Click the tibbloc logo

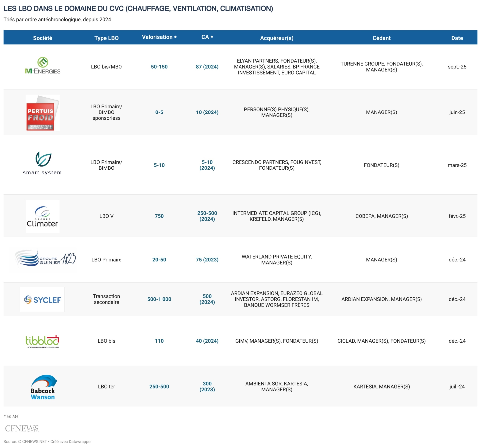43,341
